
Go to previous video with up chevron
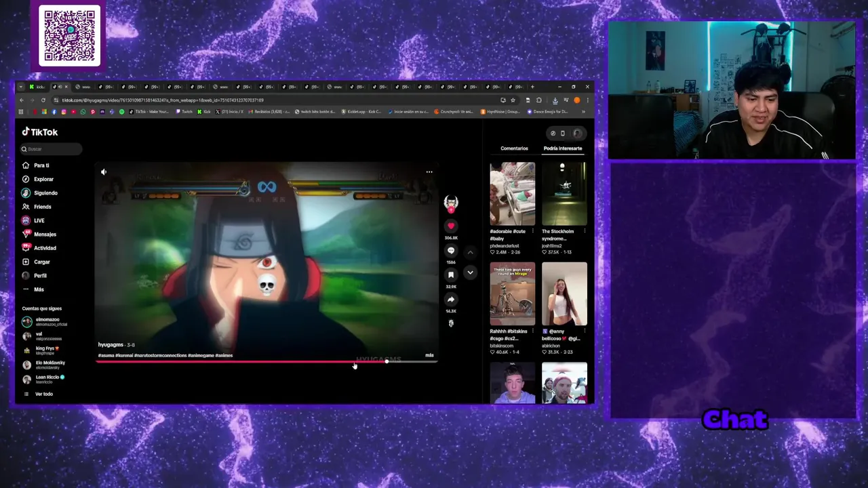point(470,252)
